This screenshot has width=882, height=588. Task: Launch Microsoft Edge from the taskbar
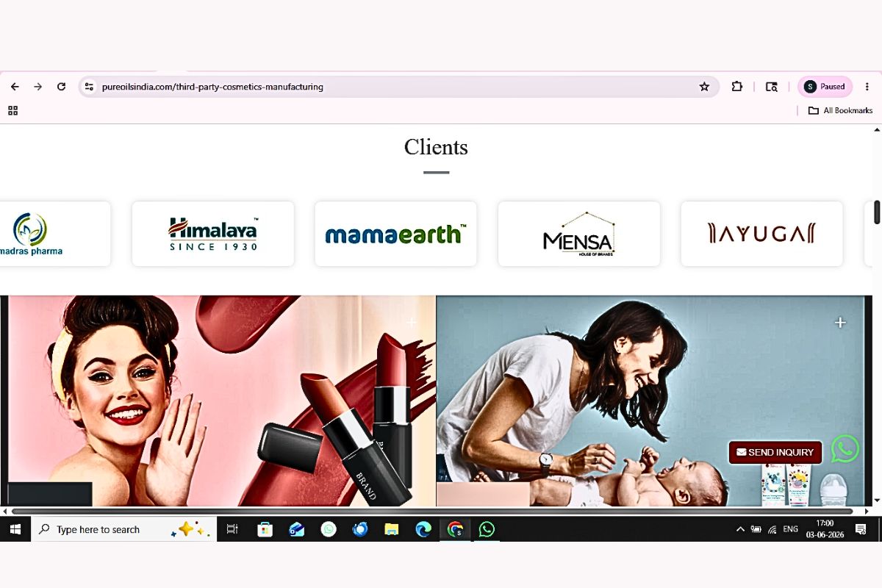[x=423, y=529]
